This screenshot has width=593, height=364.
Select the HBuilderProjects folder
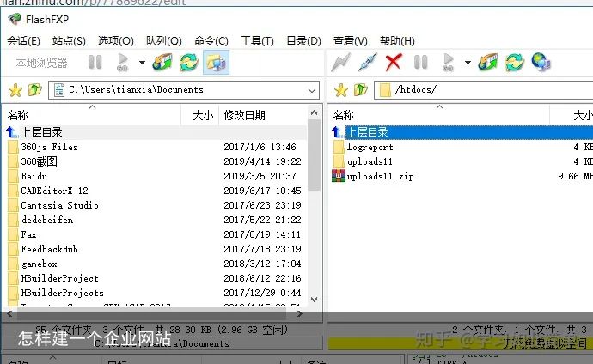click(155, 293)
